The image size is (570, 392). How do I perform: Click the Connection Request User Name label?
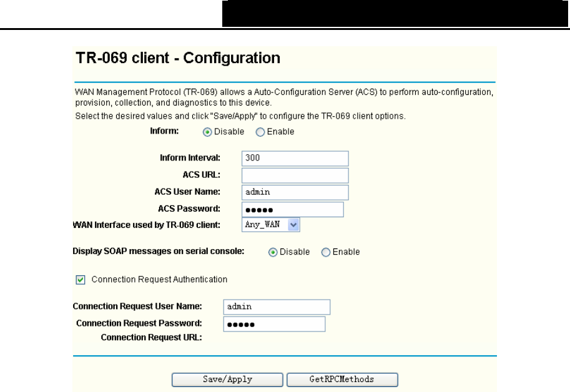(x=137, y=306)
